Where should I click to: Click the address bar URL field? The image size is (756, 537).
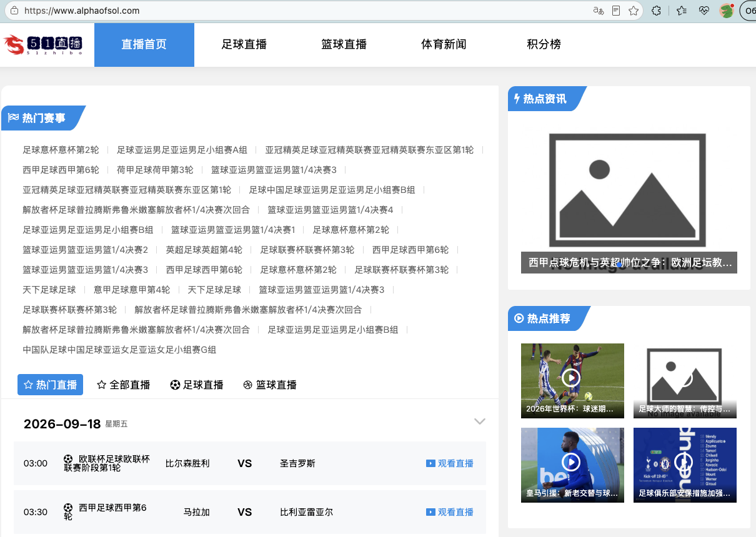300,11
